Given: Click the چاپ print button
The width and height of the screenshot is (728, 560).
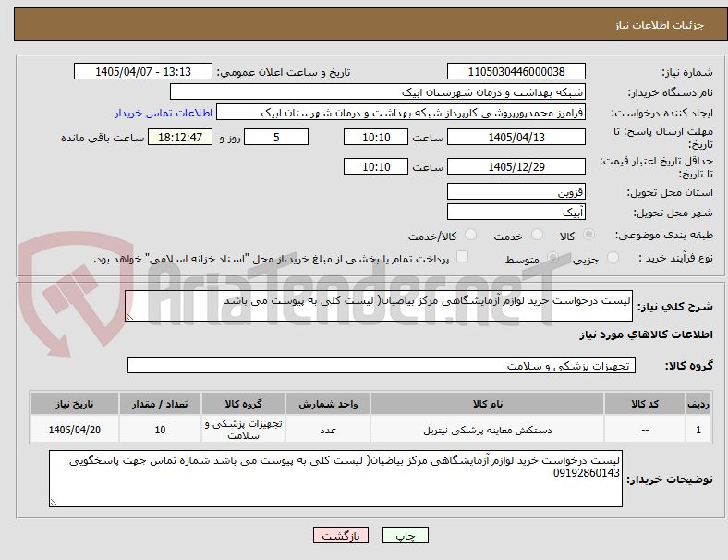Looking at the screenshot, I should pos(406,535).
